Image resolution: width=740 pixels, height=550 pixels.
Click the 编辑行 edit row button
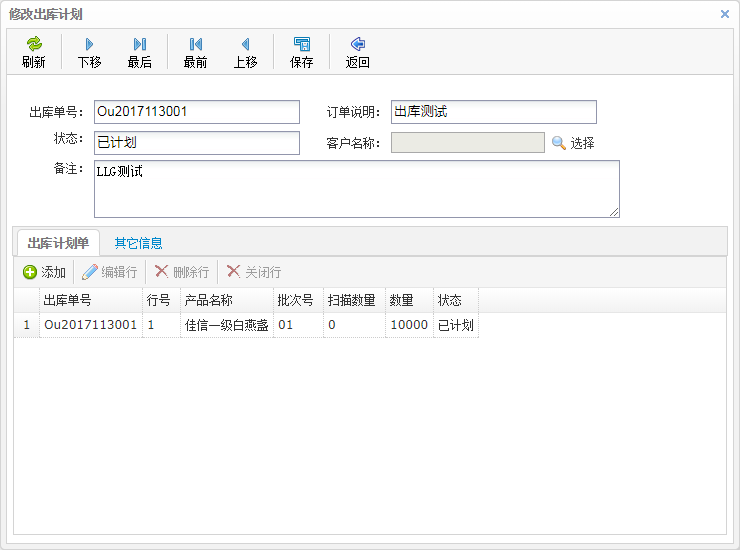110,272
